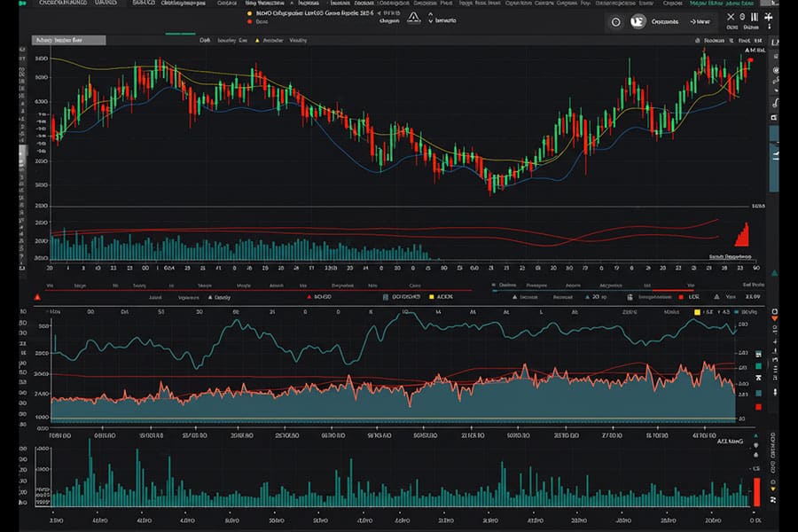This screenshot has height=532, width=798.
Task: Click the outlined triangle near legend row end
Action: click(716, 297)
